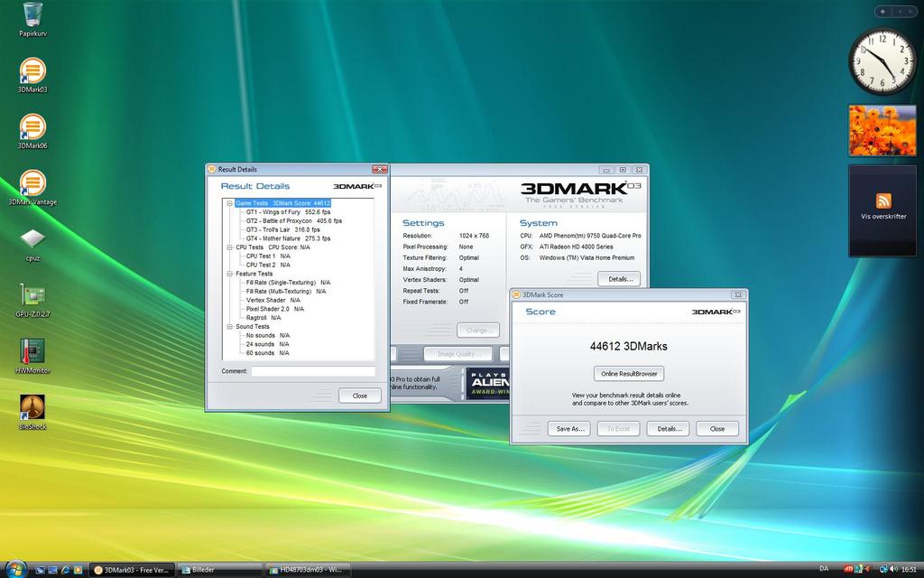The height and width of the screenshot is (578, 924).
Task: Select the No sounds row
Action: 267,336
